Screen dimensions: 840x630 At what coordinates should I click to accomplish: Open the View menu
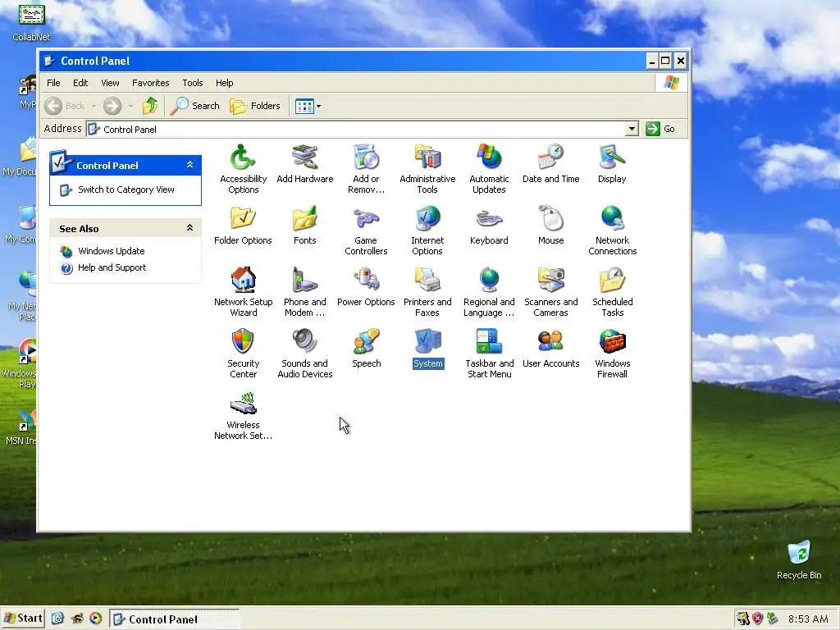pyautogui.click(x=111, y=83)
